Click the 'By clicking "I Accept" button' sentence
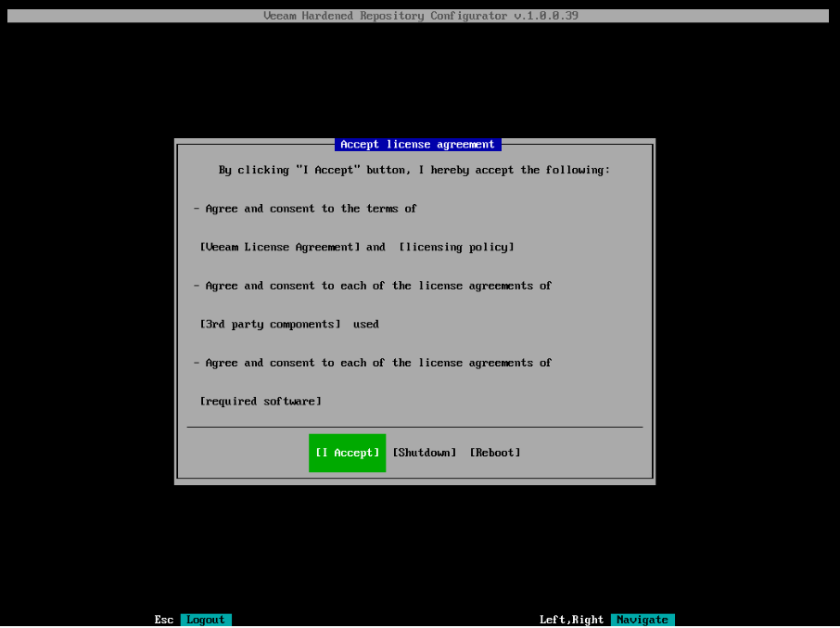This screenshot has height=628, width=840. pos(414,170)
